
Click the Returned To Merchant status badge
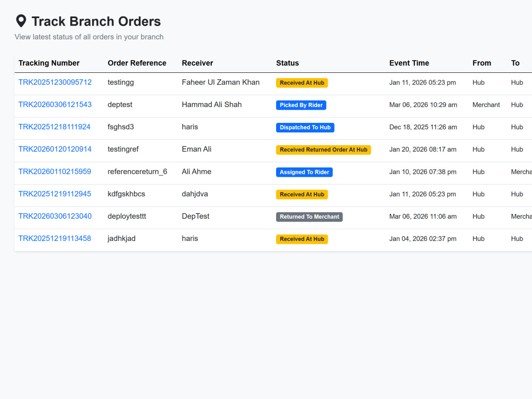point(310,217)
